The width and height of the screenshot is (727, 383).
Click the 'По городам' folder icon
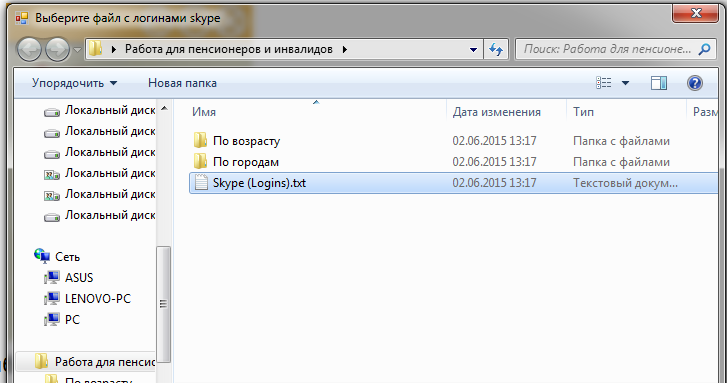click(200, 161)
